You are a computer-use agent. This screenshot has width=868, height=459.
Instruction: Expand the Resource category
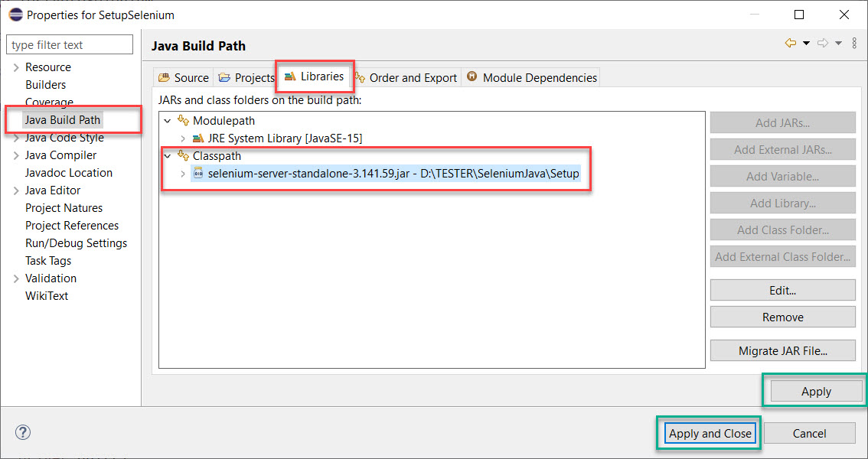pyautogui.click(x=16, y=67)
